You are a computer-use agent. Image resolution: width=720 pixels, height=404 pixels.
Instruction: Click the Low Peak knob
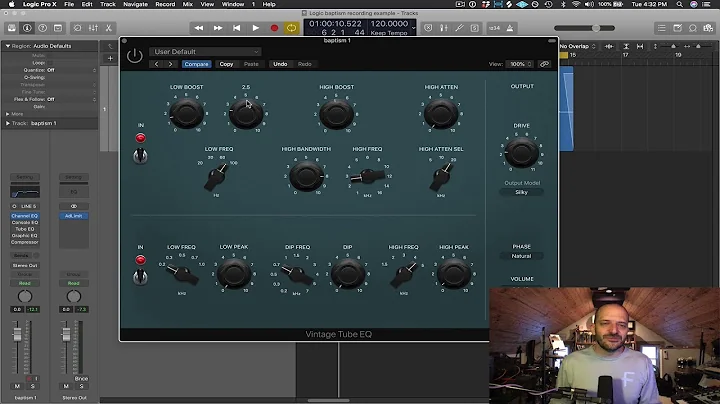coord(234,274)
